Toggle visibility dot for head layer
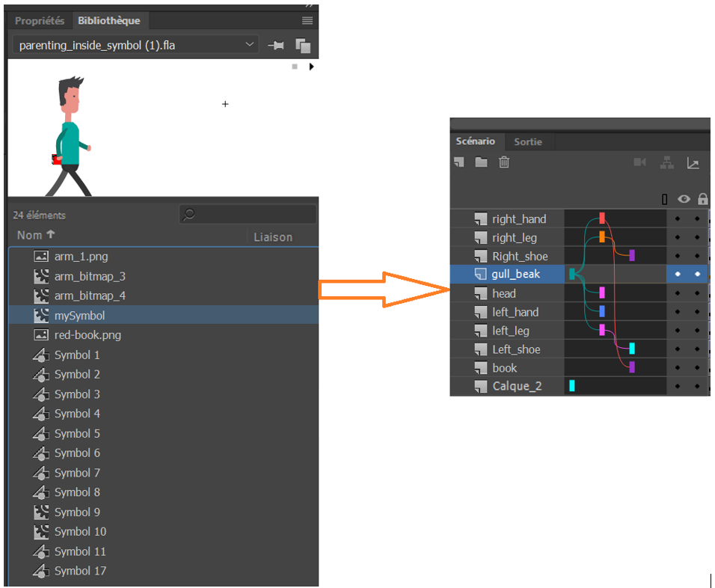This screenshot has width=715, height=588. coord(678,293)
